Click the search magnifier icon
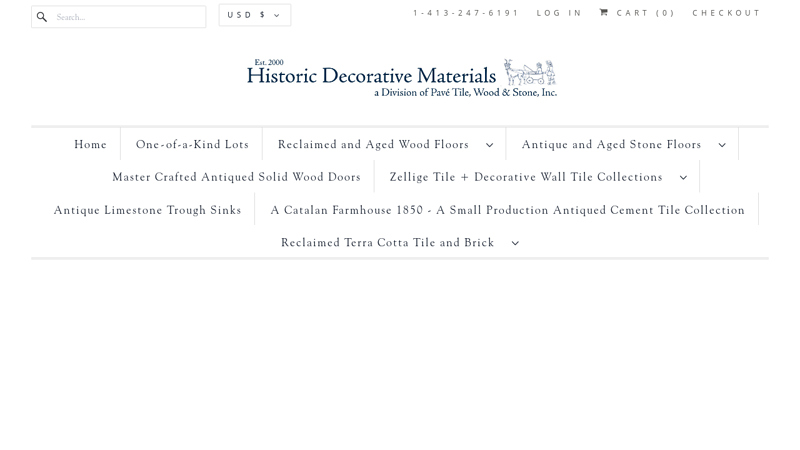Image resolution: width=800 pixels, height=450 pixels. pos(42,17)
